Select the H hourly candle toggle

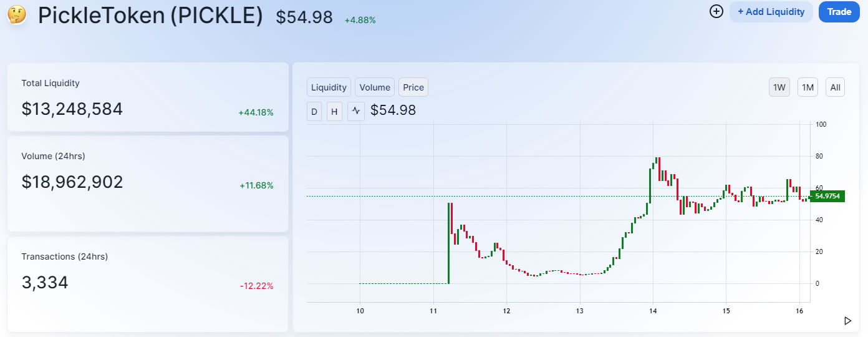tap(334, 112)
